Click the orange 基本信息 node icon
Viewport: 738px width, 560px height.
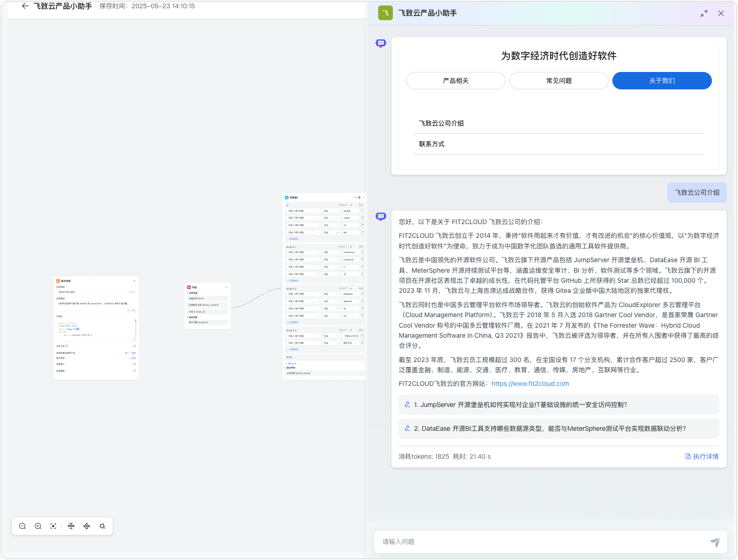pos(58,281)
